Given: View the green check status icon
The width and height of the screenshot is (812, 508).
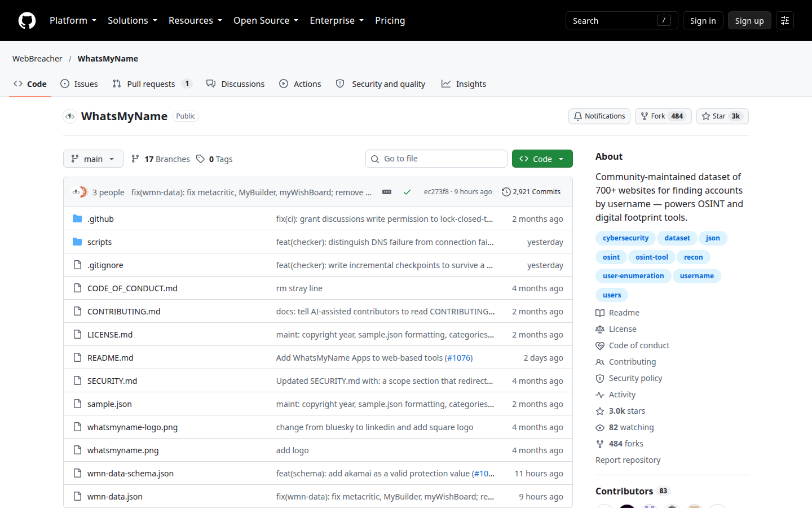Looking at the screenshot, I should click(x=407, y=192).
